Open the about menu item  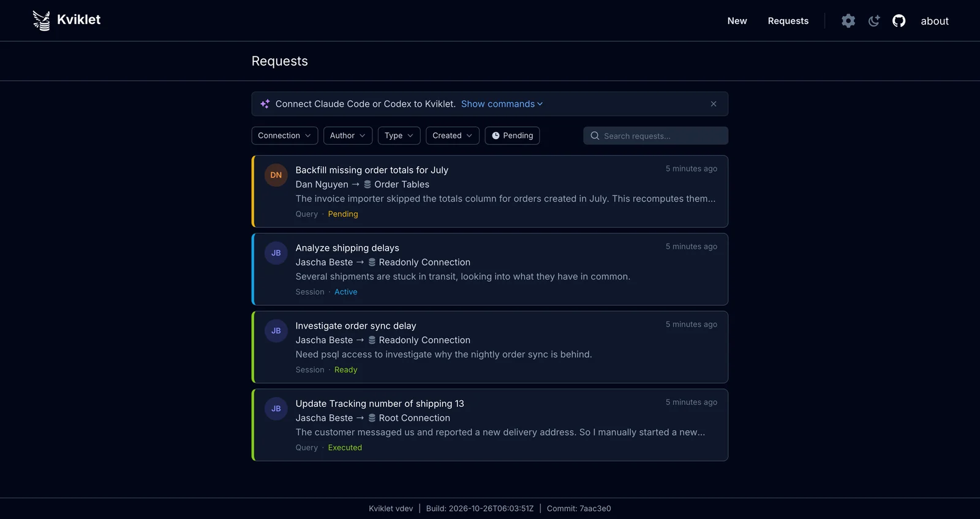(x=935, y=21)
